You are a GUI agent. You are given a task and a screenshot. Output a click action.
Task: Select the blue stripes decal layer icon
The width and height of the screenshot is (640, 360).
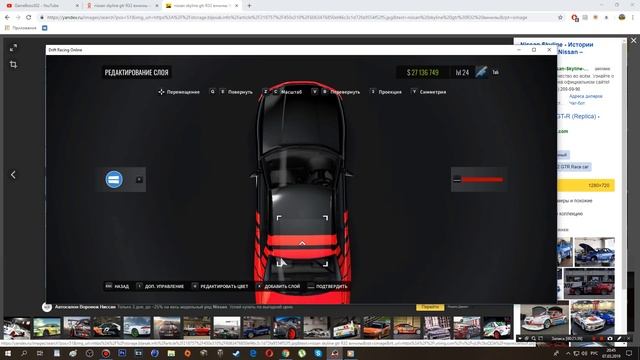[114, 179]
